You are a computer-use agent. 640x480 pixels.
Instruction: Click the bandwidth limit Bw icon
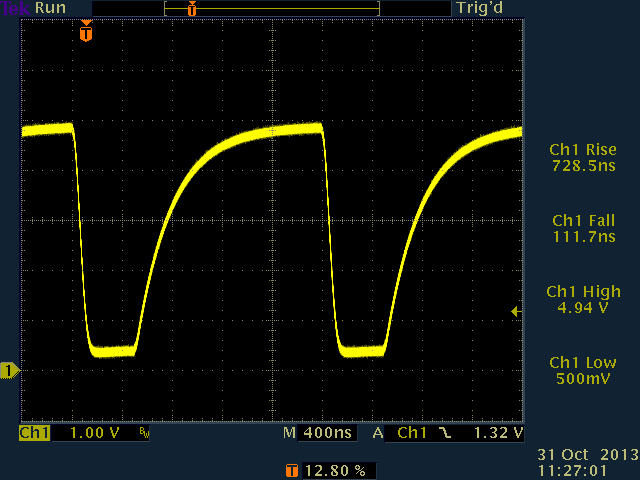coord(144,434)
